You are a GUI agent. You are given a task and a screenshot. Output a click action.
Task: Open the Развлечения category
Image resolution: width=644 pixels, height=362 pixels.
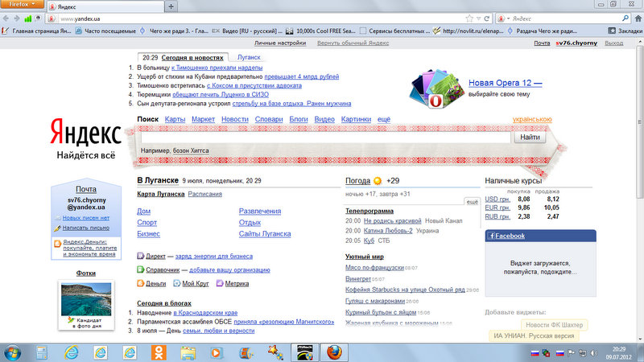pos(260,211)
